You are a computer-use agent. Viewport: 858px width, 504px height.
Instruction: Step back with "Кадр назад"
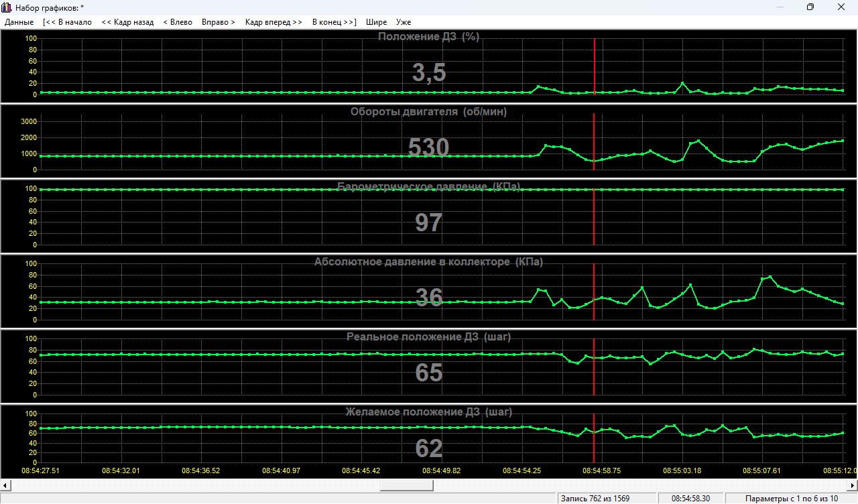[127, 22]
